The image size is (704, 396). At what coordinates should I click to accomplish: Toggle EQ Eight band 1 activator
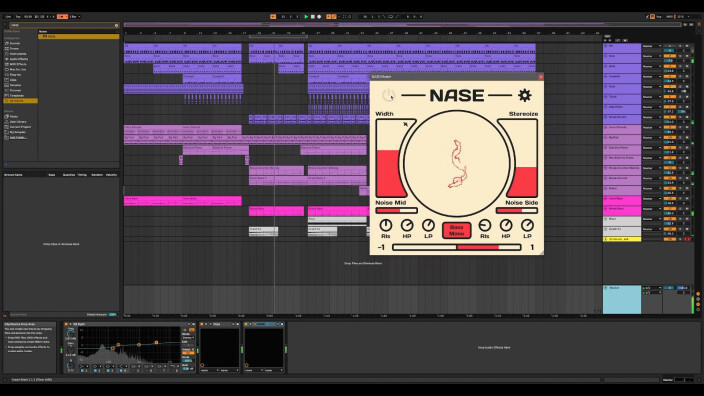tap(82, 371)
